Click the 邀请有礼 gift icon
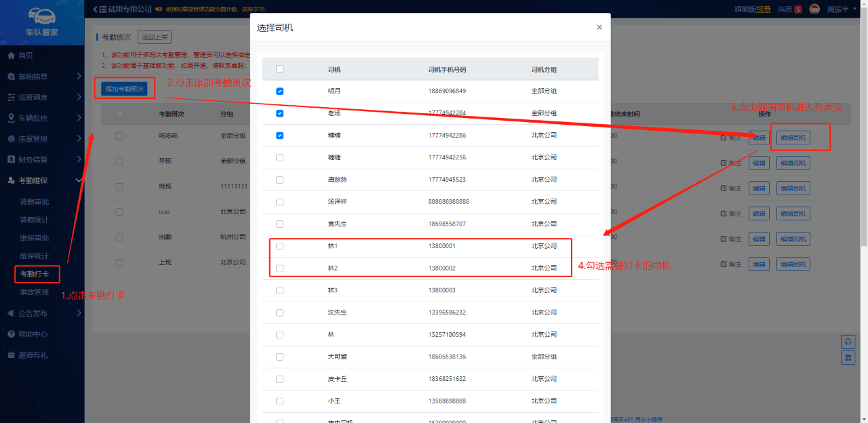 coord(11,355)
